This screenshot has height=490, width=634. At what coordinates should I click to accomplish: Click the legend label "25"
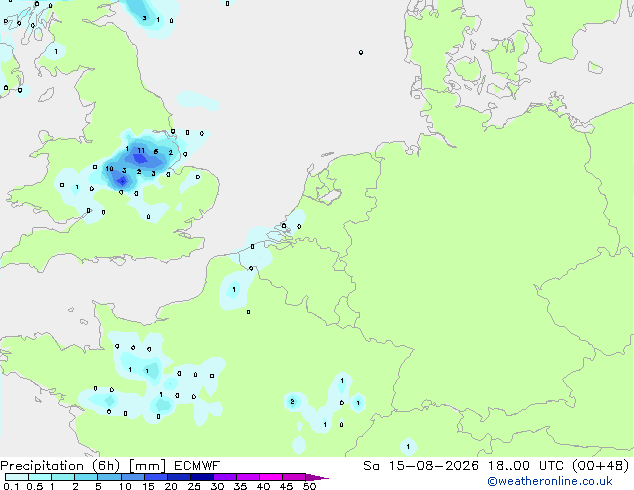click(x=194, y=486)
